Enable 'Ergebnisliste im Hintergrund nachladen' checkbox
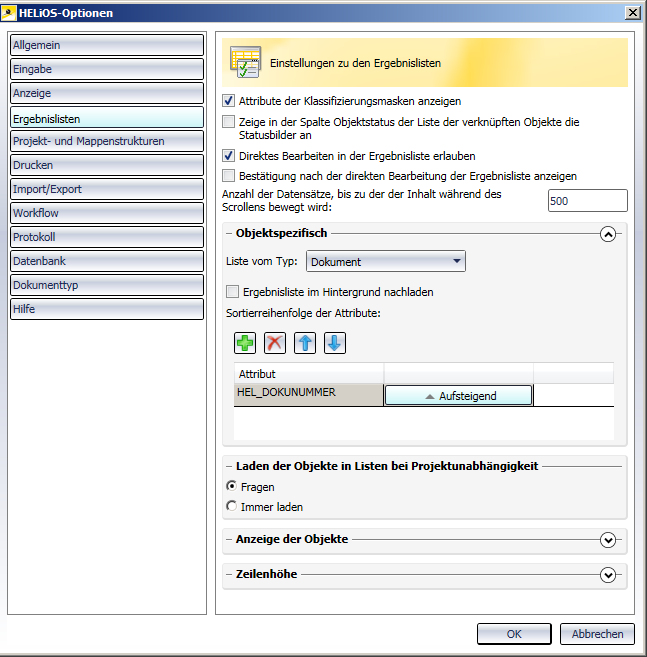Image resolution: width=647 pixels, height=657 pixels. click(x=233, y=292)
